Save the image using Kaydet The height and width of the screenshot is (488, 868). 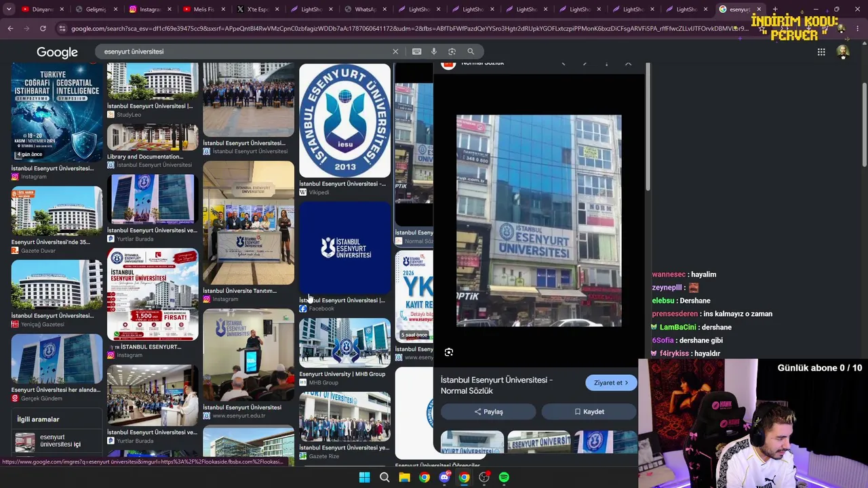pyautogui.click(x=589, y=411)
